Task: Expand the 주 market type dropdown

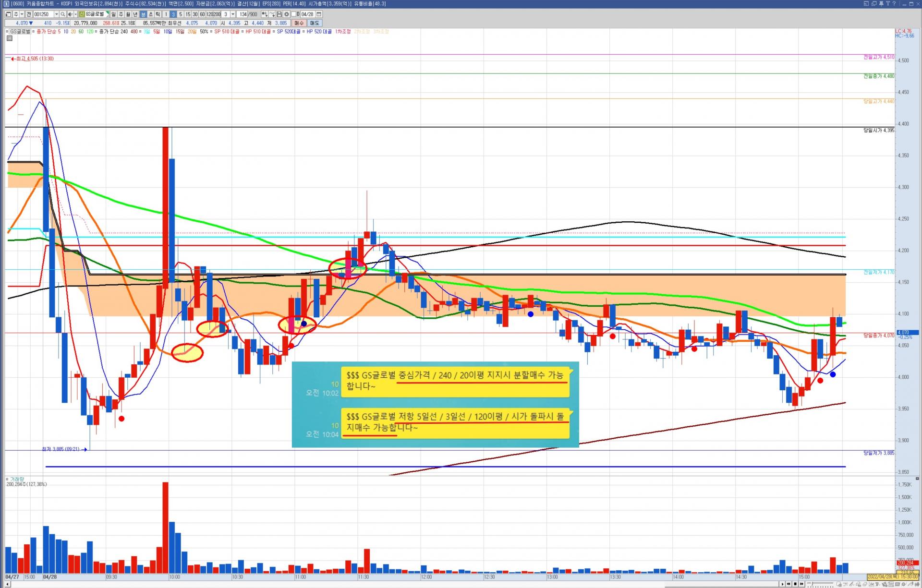Action: coord(22,14)
